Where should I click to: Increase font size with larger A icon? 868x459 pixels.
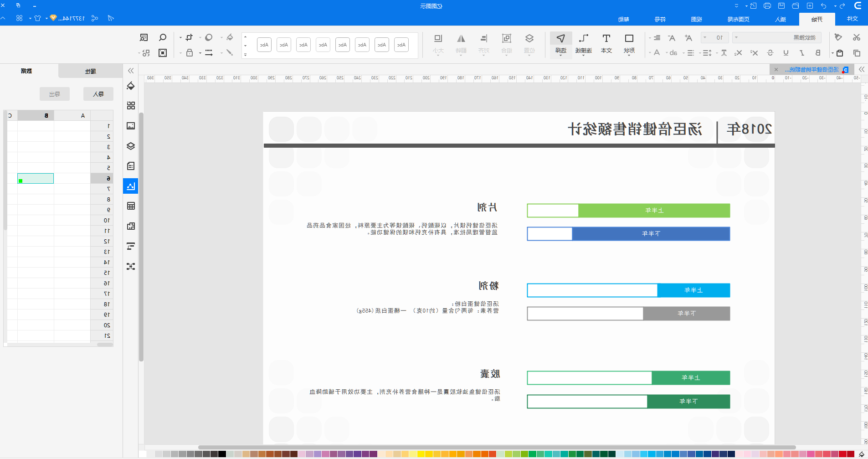688,38
